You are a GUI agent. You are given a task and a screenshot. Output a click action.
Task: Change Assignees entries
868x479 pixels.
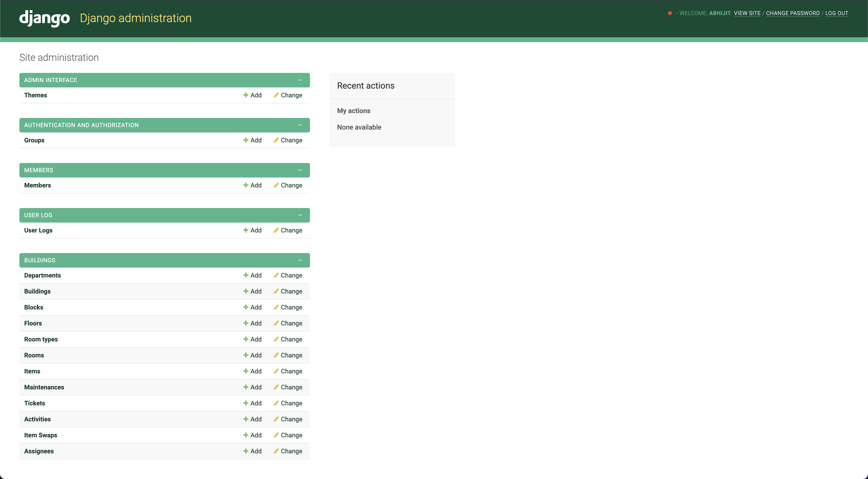tap(288, 451)
